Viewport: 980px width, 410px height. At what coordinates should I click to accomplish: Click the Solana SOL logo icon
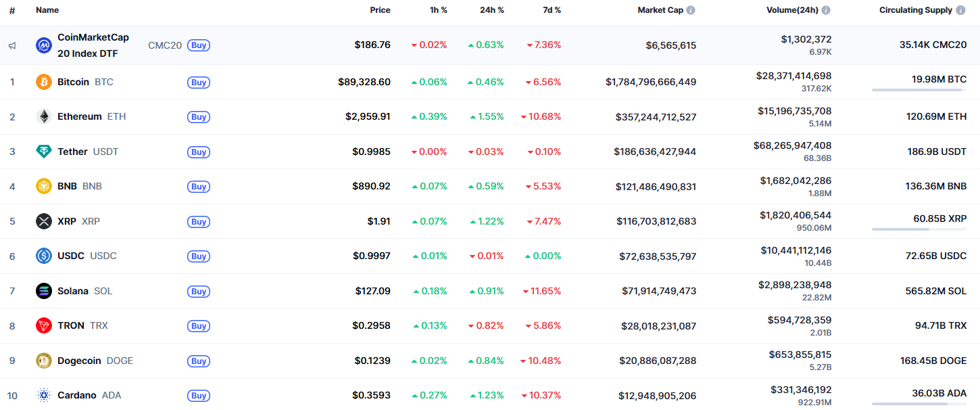43,290
